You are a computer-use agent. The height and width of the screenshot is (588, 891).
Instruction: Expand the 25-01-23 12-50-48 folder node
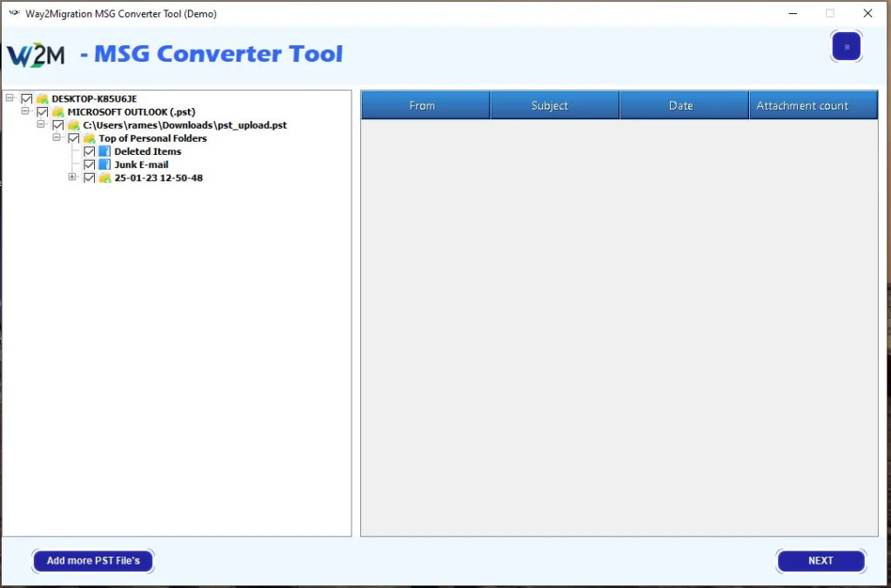pos(72,177)
